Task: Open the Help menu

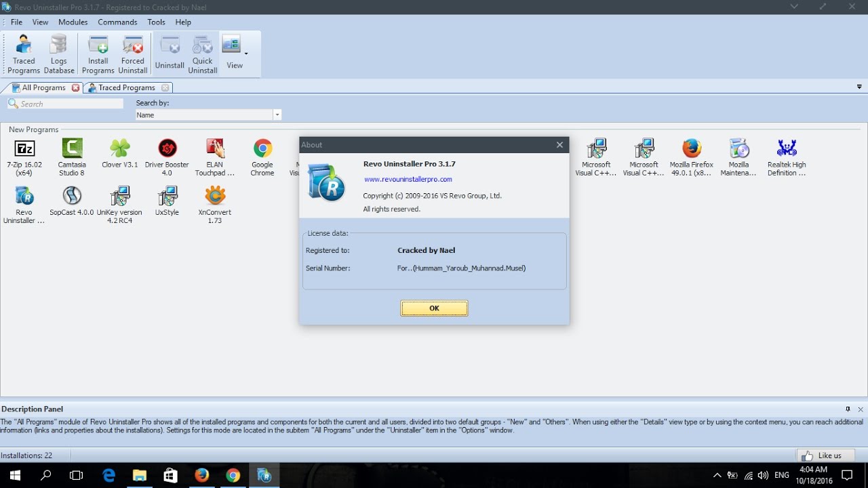Action: coord(184,22)
